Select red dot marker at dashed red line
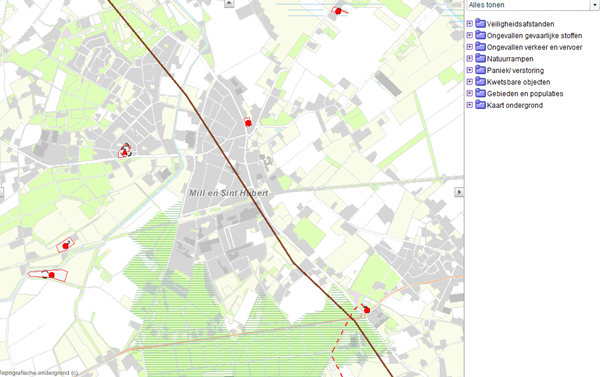 [x=367, y=310]
